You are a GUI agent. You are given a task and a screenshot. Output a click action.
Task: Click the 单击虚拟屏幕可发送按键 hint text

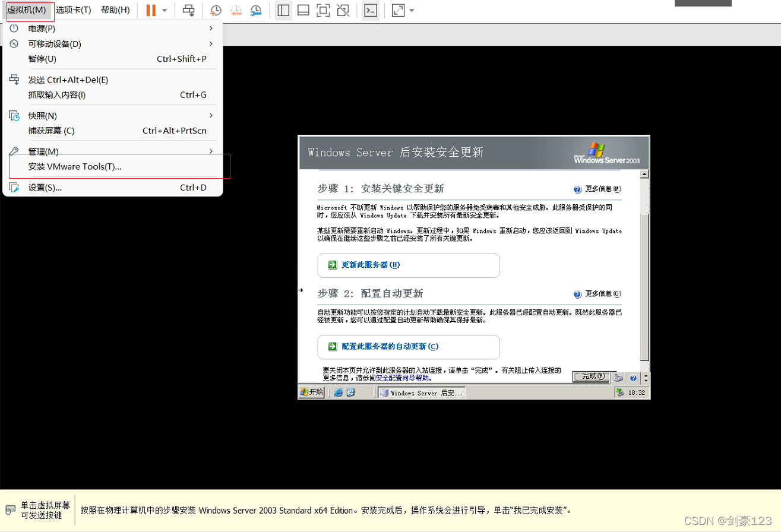[45, 510]
